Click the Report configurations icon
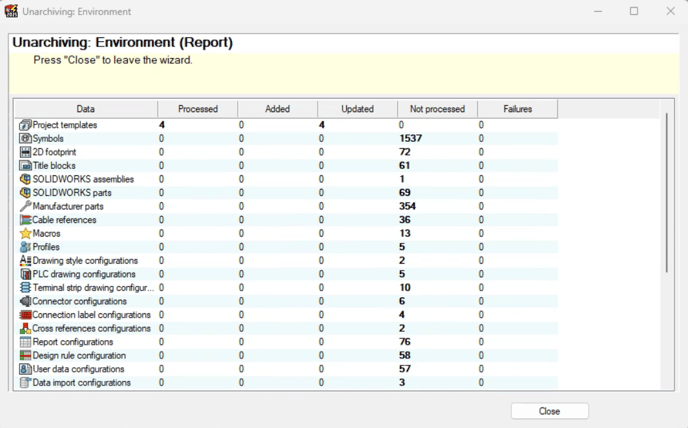 (25, 342)
